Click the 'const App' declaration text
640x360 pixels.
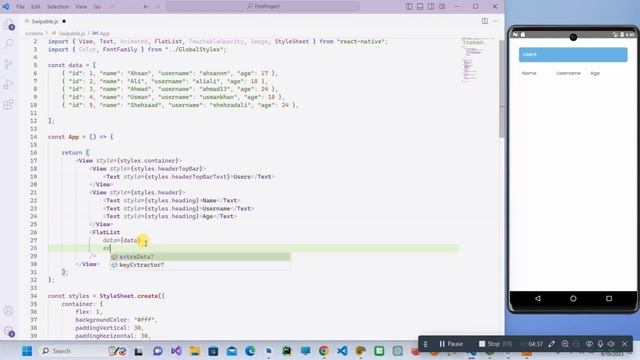63,137
